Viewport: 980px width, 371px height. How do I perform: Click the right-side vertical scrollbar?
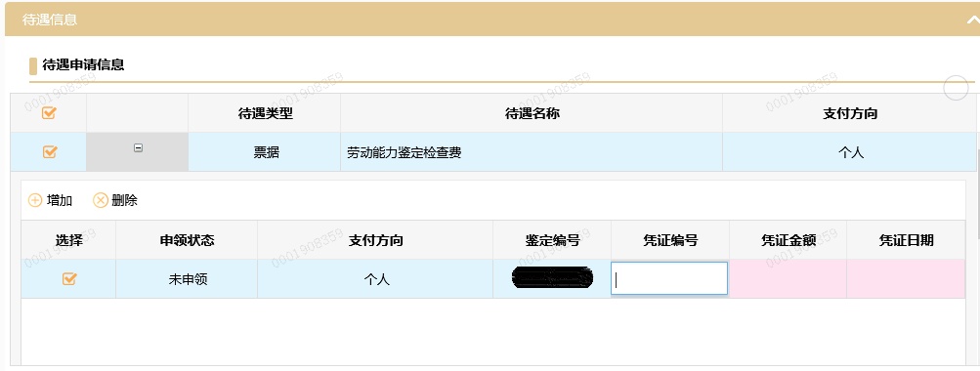click(977, 193)
